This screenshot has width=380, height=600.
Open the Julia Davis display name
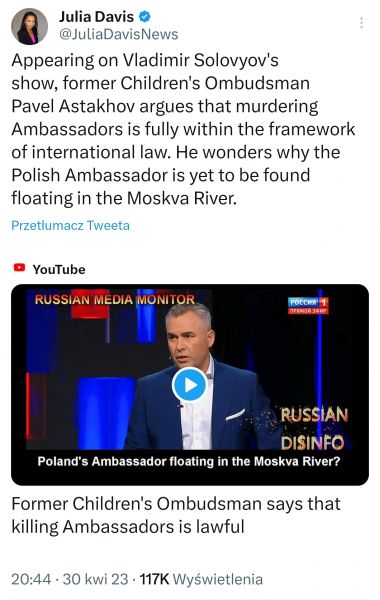(96, 17)
